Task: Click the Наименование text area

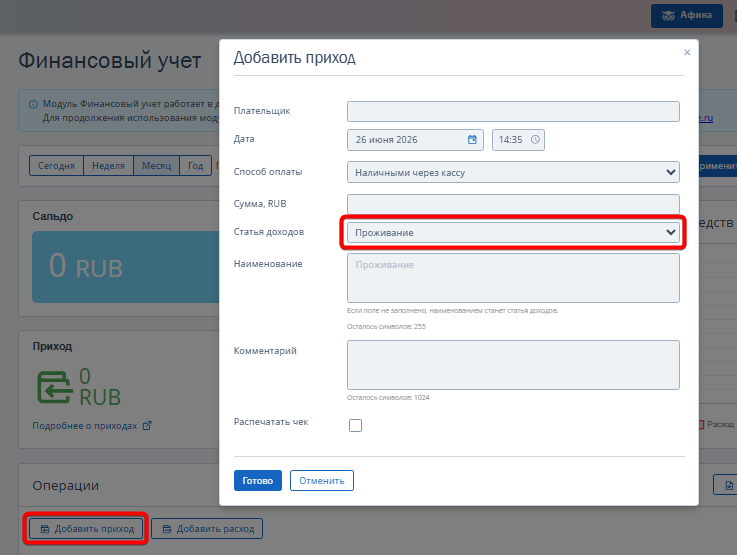Action: (x=513, y=278)
